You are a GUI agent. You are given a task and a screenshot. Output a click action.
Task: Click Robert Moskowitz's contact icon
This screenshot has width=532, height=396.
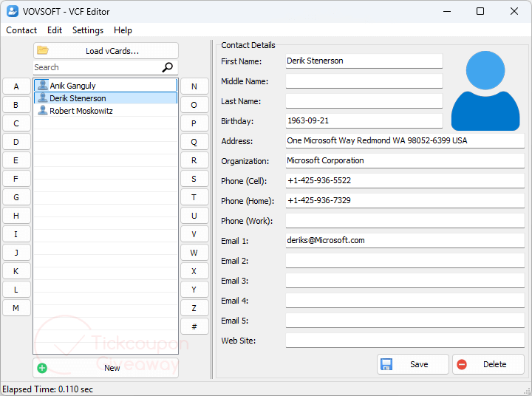pos(42,110)
